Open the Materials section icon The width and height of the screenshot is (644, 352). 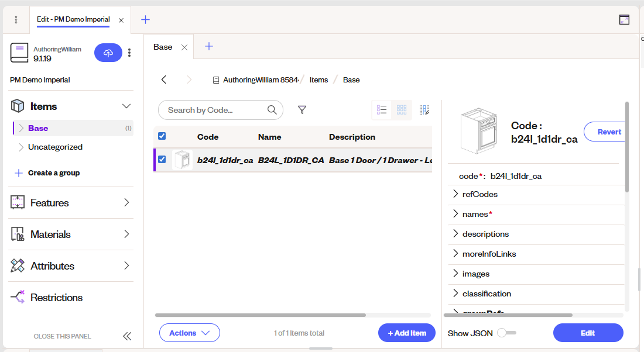(16, 234)
